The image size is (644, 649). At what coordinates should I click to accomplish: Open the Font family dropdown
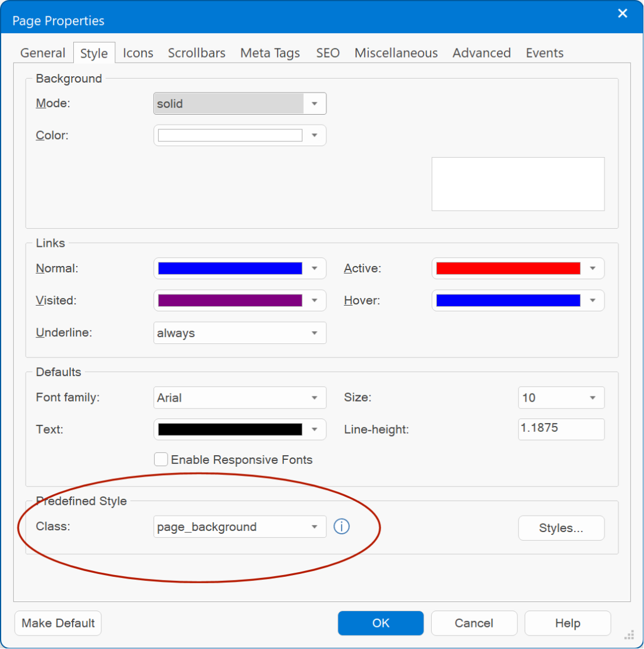240,398
